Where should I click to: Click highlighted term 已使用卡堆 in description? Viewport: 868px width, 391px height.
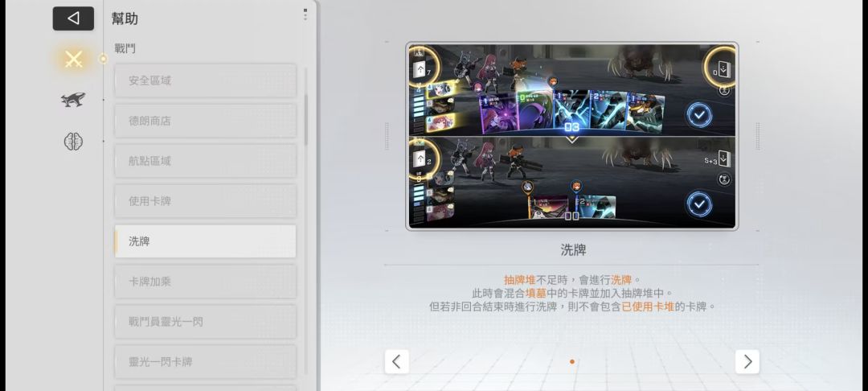649,307
